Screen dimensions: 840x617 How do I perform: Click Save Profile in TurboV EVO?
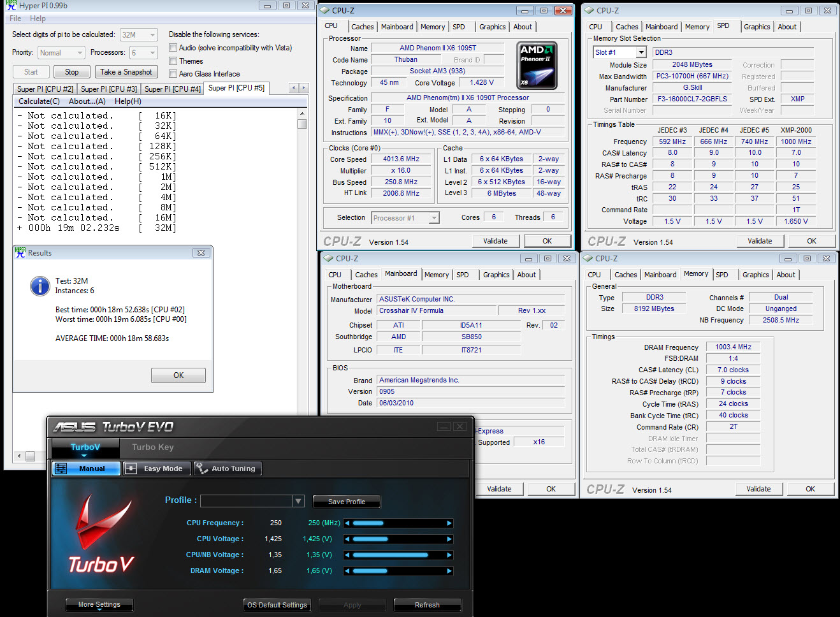(x=347, y=502)
